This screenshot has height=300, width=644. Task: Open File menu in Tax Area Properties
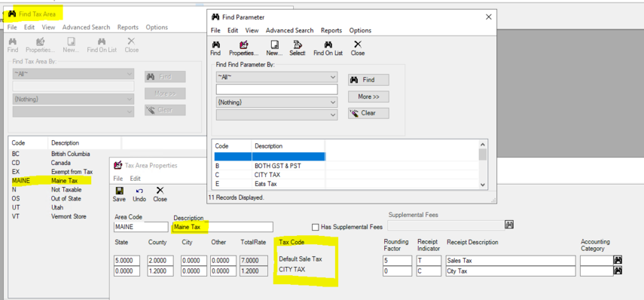[x=118, y=179]
